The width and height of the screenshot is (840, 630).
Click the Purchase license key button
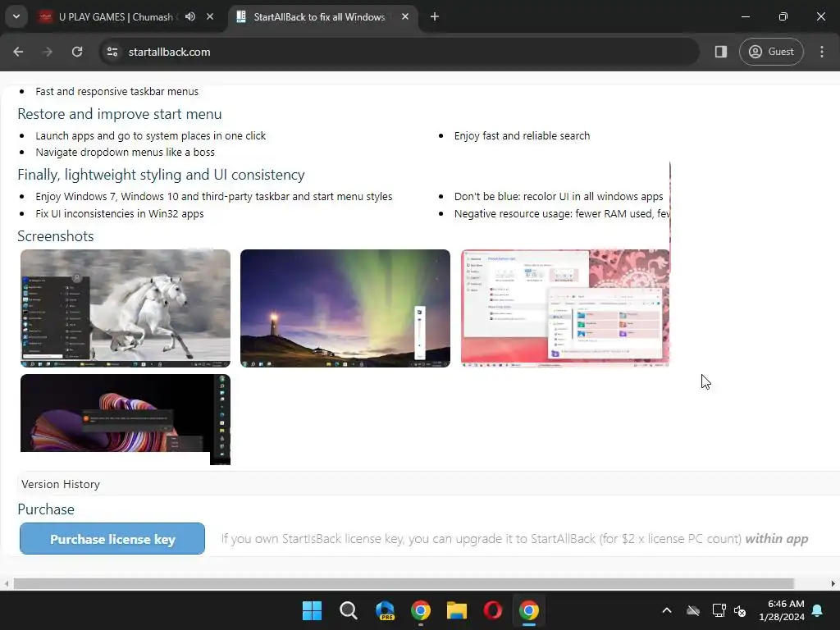coord(112,538)
